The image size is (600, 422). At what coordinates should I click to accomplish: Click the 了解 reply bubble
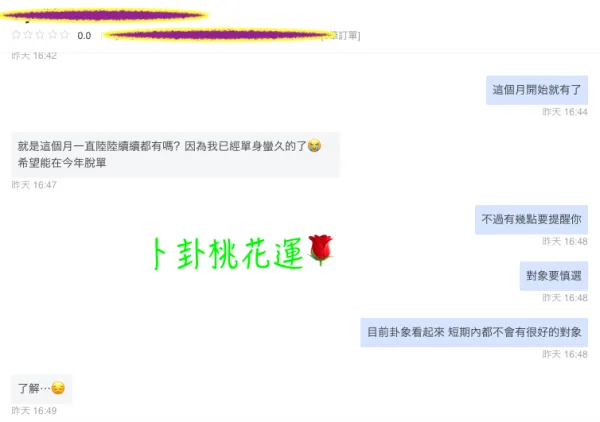pyautogui.click(x=41, y=389)
